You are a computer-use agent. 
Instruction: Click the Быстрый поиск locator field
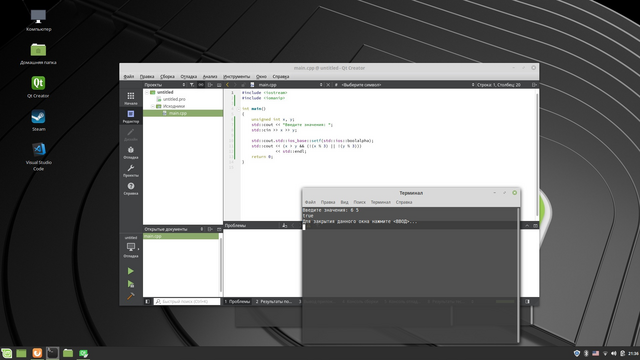click(x=187, y=301)
